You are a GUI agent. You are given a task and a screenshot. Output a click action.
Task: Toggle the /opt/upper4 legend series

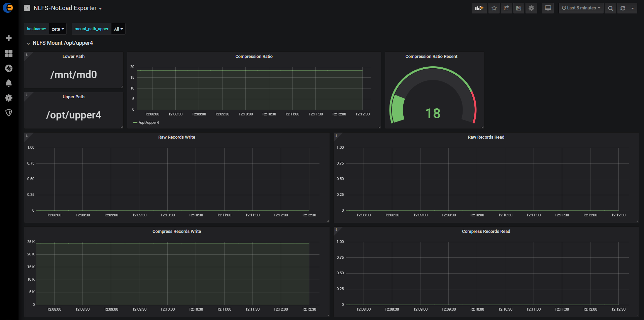[x=148, y=122]
